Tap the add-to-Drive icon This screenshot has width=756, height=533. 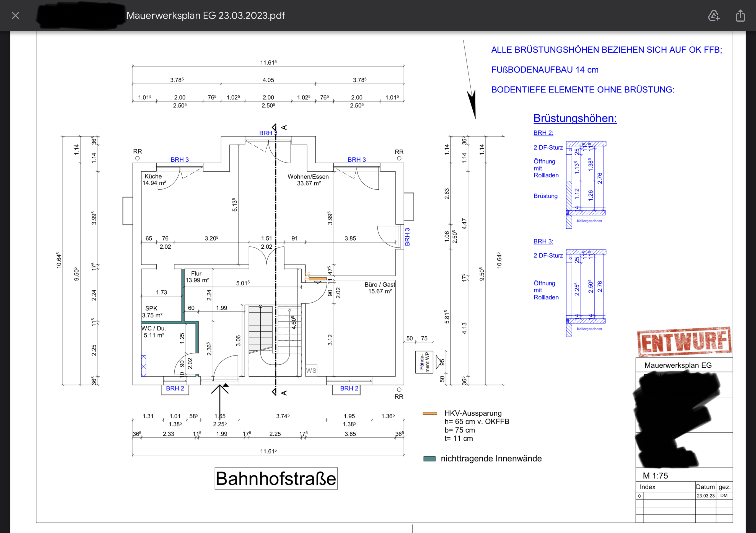714,16
